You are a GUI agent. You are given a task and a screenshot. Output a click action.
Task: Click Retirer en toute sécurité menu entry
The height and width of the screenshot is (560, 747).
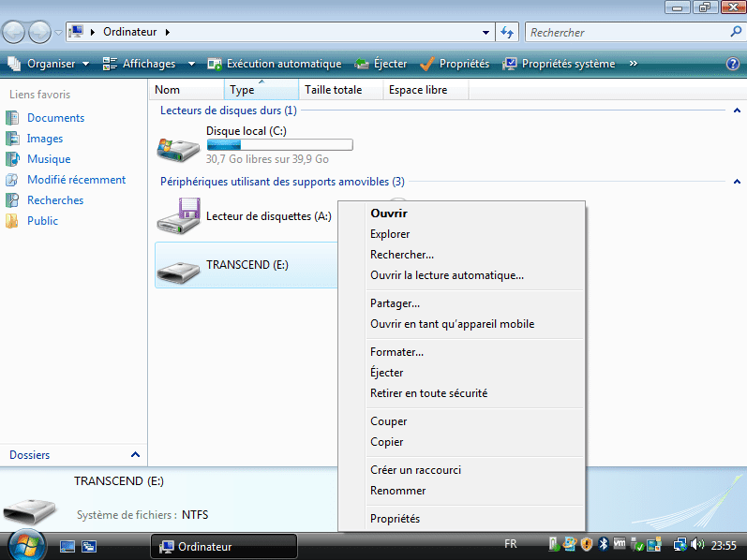pyautogui.click(x=429, y=393)
